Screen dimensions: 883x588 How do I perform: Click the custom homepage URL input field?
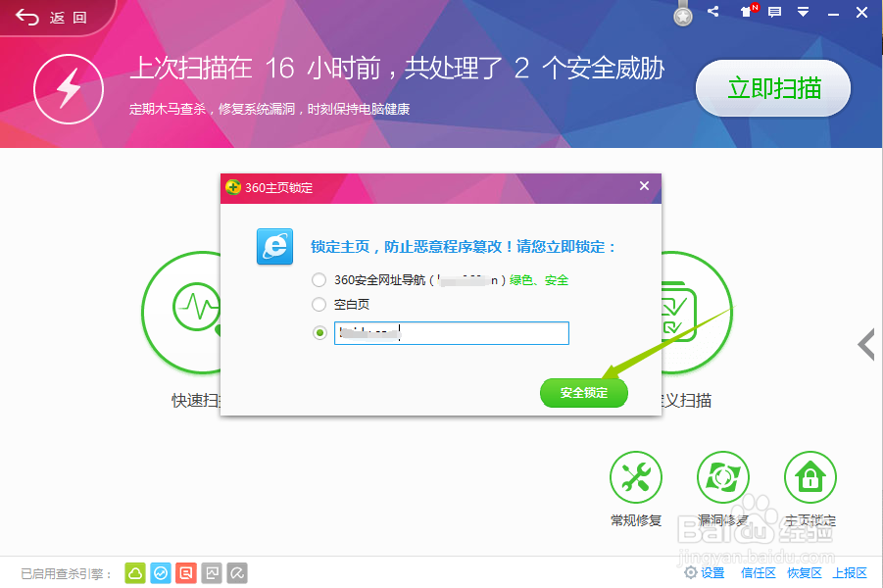point(451,333)
